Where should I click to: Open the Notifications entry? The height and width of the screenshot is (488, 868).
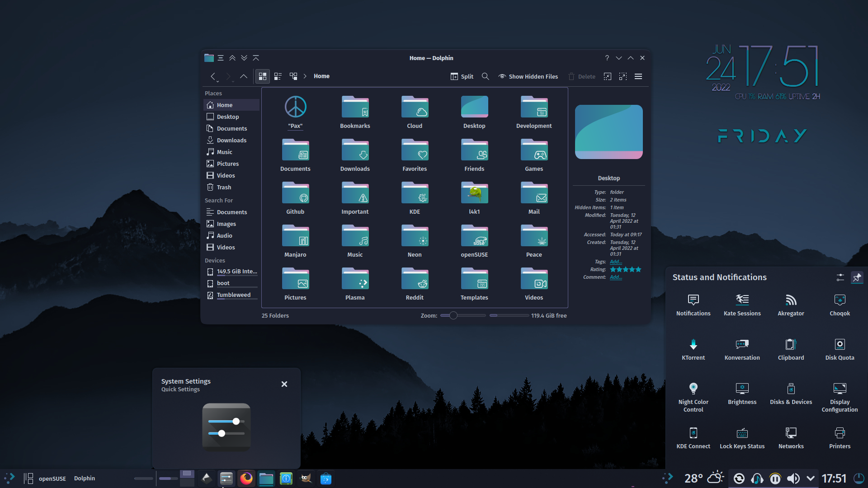(693, 305)
